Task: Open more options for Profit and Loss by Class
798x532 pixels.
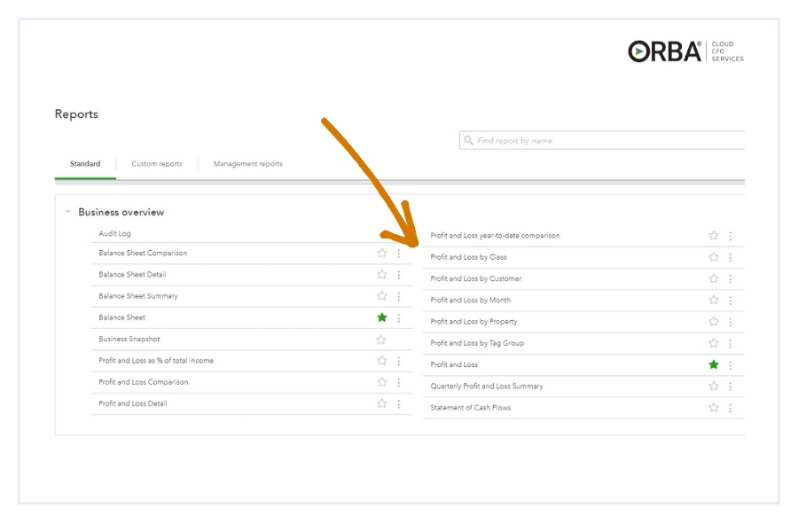Action: pyautogui.click(x=731, y=257)
